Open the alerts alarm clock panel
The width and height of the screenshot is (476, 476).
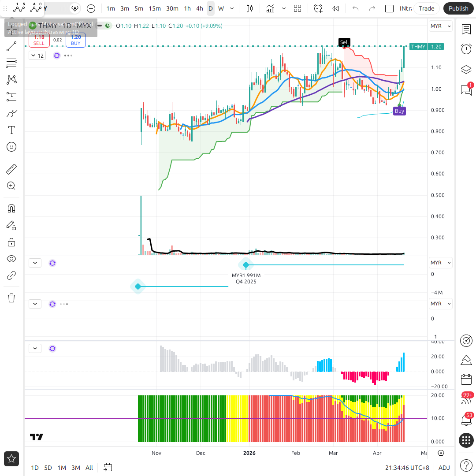[466, 49]
